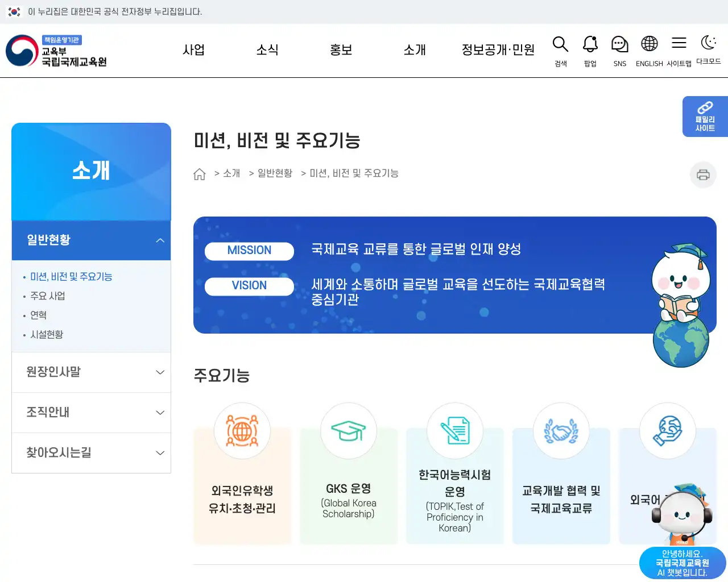
Task: Expand the 원장인사말 sidebar section
Action: click(91, 372)
